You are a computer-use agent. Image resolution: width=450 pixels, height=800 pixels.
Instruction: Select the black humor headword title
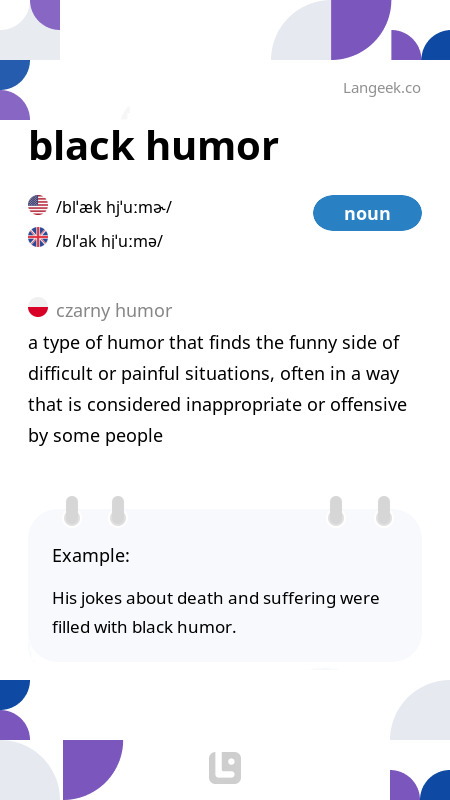click(x=153, y=146)
